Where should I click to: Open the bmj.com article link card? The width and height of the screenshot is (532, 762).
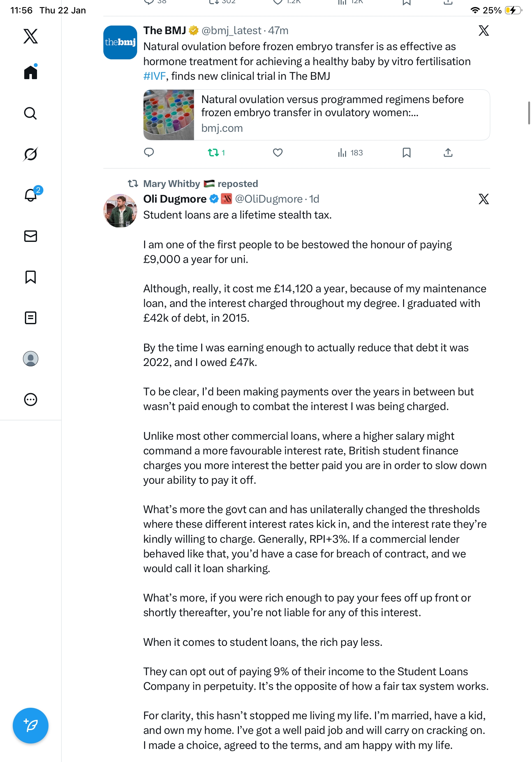(316, 115)
